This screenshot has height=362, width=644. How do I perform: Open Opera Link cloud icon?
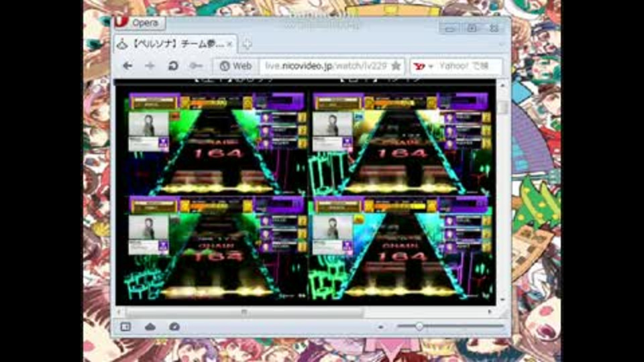click(150, 326)
